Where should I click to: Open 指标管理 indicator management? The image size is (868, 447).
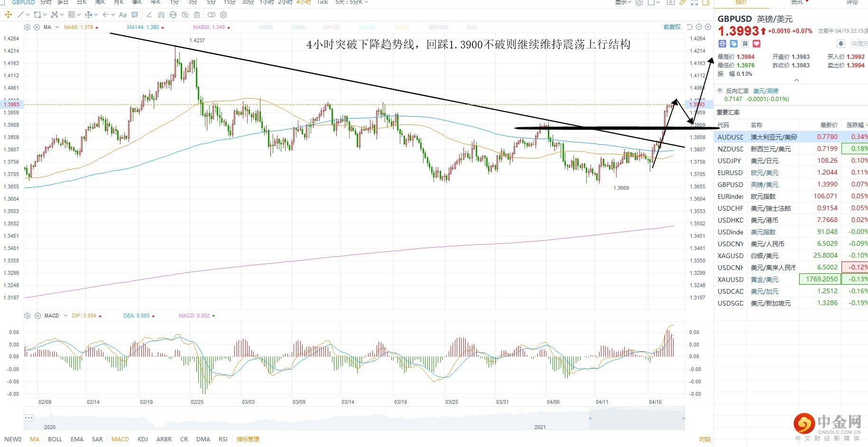(x=248, y=439)
